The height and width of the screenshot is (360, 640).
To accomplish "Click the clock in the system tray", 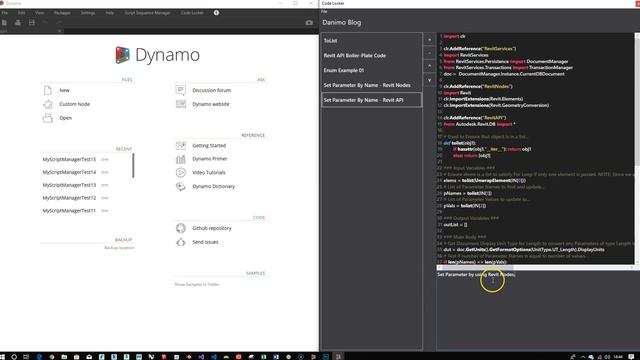I will point(618,357).
